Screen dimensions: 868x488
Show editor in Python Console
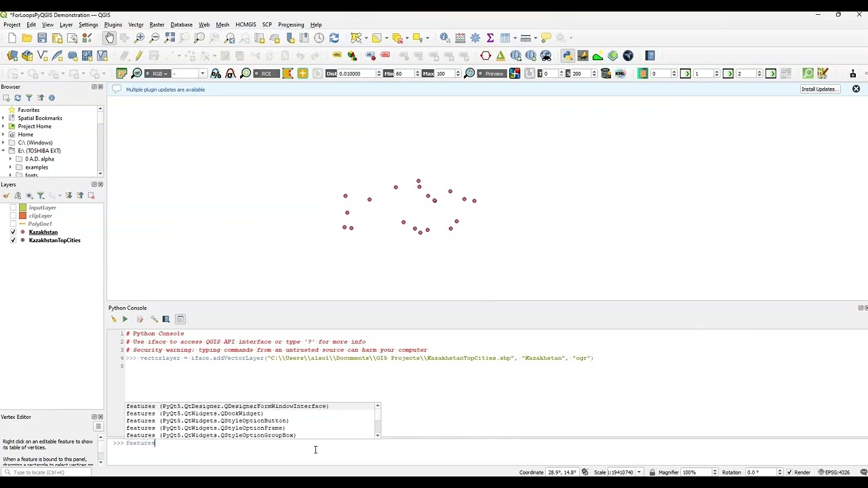(x=140, y=319)
